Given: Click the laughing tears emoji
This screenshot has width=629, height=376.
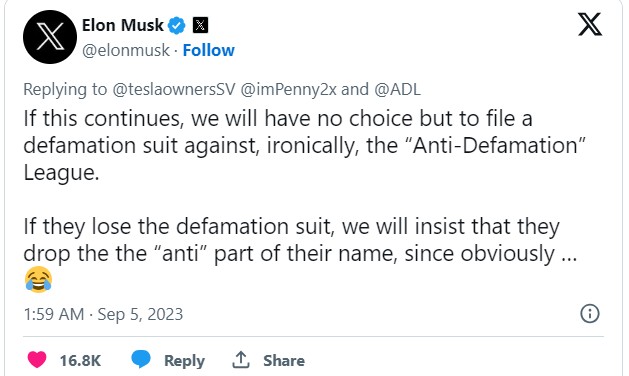Looking at the screenshot, I should tap(39, 279).
